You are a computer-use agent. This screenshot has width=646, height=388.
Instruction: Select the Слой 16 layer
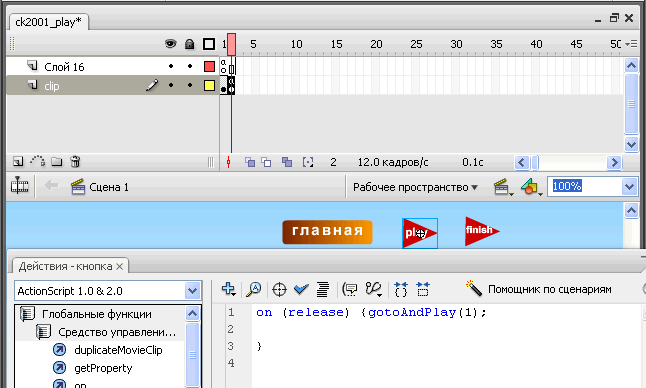(64, 67)
